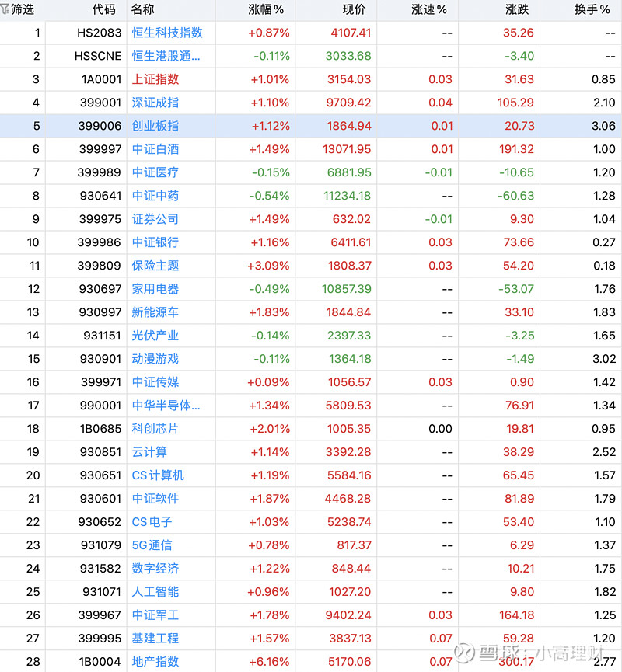Click the 筛选 filter funnel icon
The width and height of the screenshot is (622, 672).
click(x=5, y=9)
